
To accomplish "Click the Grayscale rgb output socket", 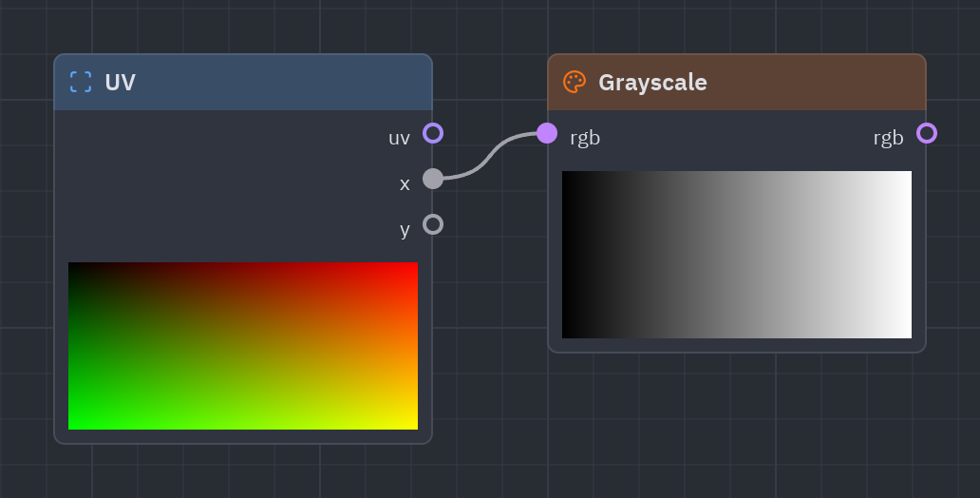I will coord(927,133).
